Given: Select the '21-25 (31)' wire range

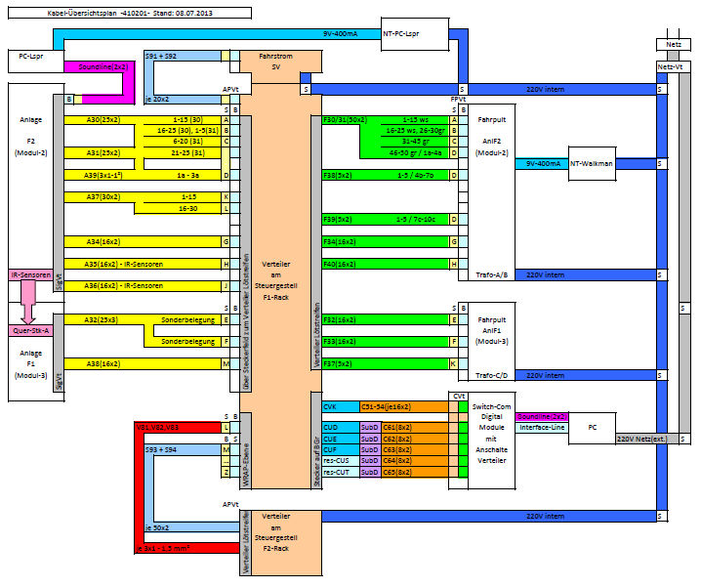Looking at the screenshot, I should (187, 153).
